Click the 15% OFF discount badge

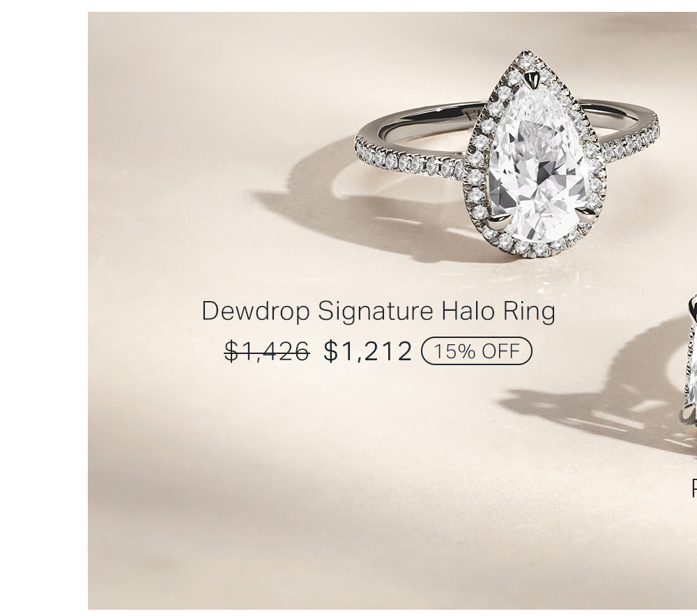tap(477, 351)
